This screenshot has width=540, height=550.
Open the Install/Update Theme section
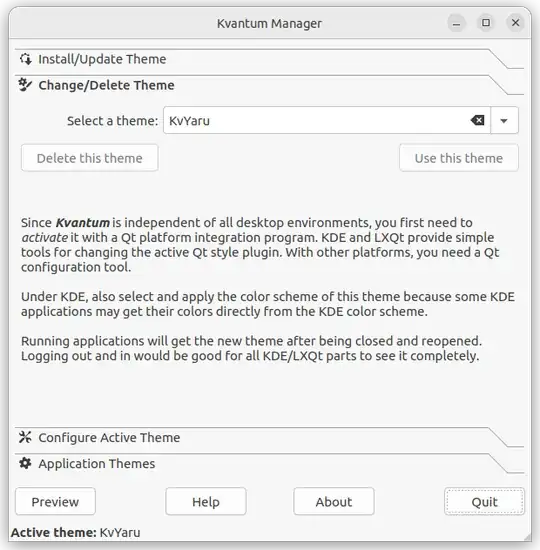tap(269, 59)
